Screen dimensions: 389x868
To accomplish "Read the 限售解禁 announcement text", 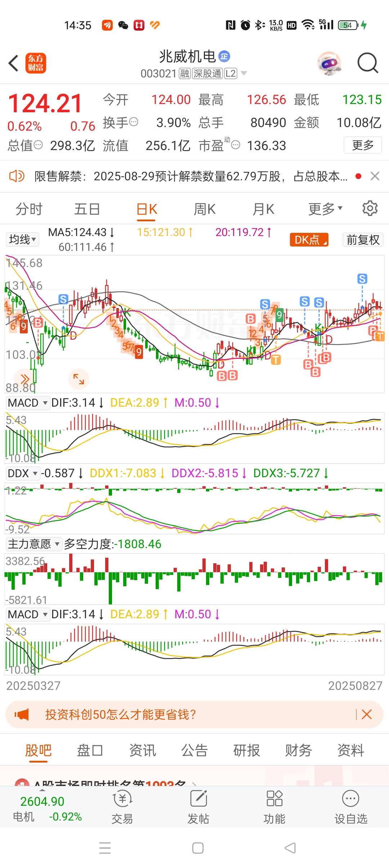I will tap(191, 176).
